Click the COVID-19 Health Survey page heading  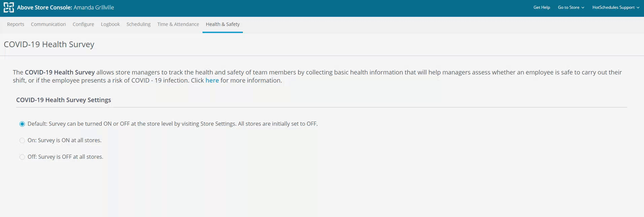(x=49, y=44)
